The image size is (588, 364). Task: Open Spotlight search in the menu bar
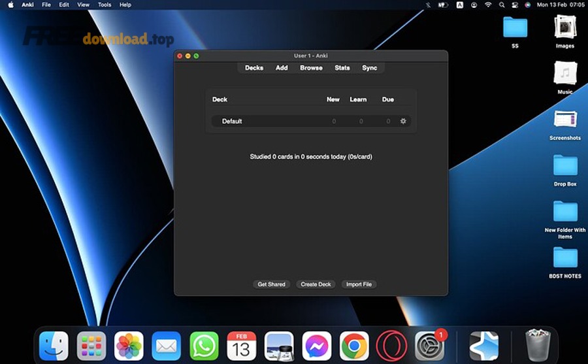501,5
